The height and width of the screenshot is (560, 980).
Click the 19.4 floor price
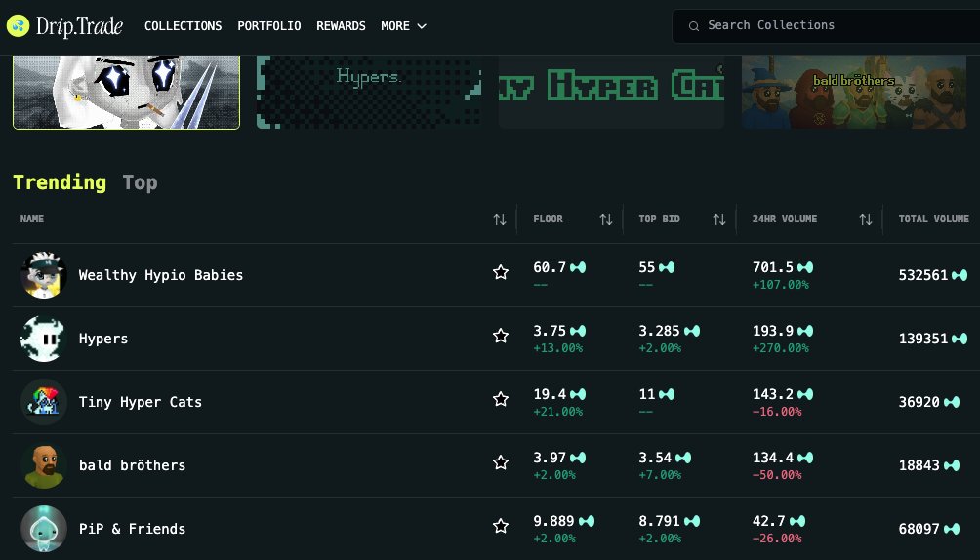coord(550,394)
